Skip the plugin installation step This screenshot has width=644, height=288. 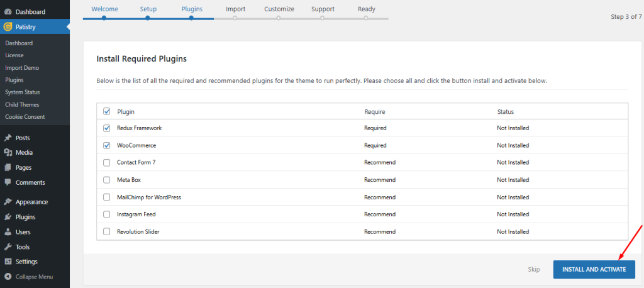[x=534, y=270]
